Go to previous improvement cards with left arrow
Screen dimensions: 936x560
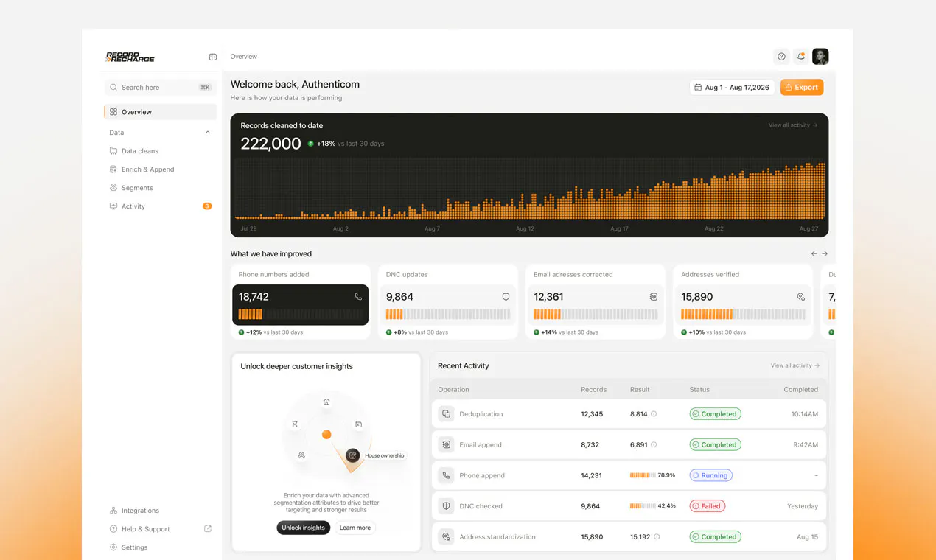pyautogui.click(x=814, y=253)
